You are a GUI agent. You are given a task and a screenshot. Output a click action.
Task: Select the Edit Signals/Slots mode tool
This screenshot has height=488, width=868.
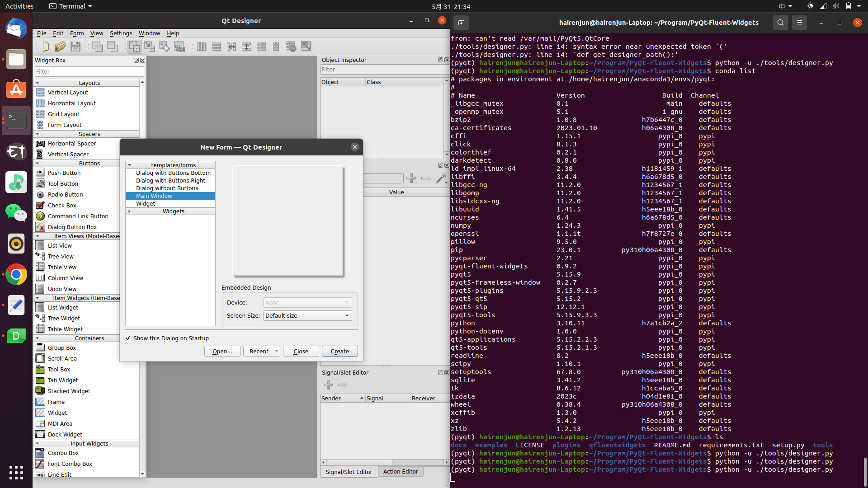(149, 47)
